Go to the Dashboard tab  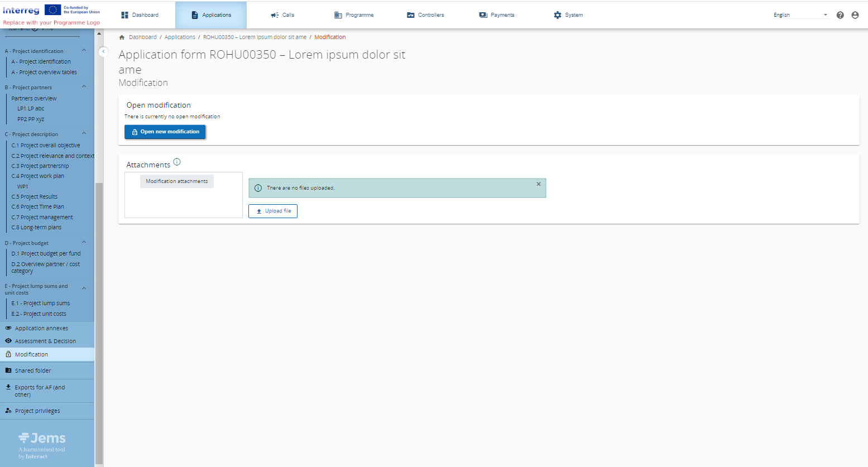click(x=140, y=15)
